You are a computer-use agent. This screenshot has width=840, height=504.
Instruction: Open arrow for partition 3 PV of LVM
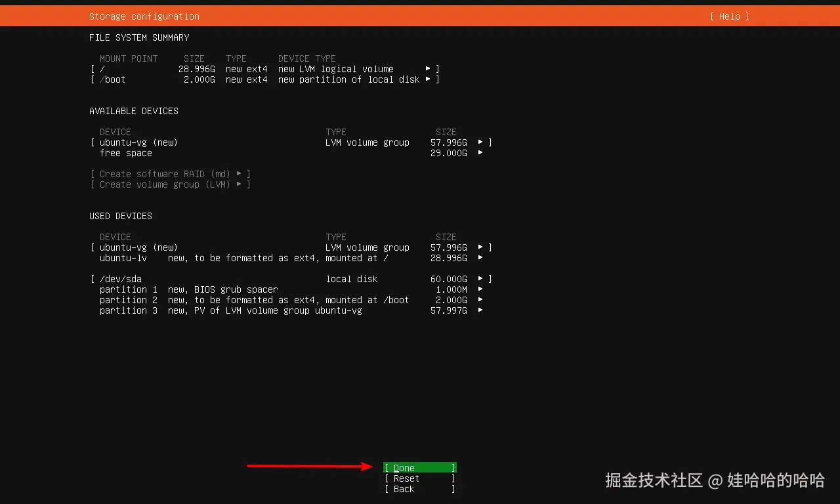tap(480, 310)
